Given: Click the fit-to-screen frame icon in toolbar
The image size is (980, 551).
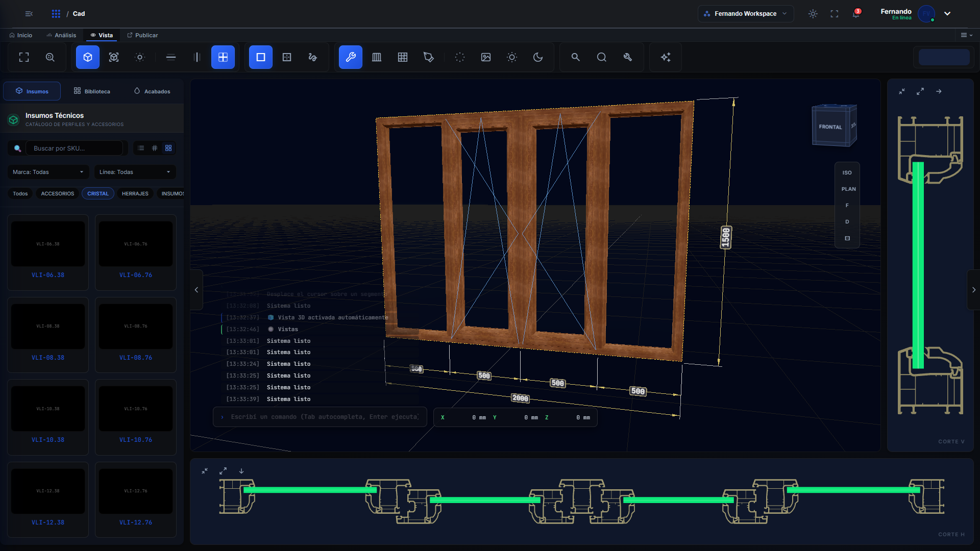Looking at the screenshot, I should (24, 57).
